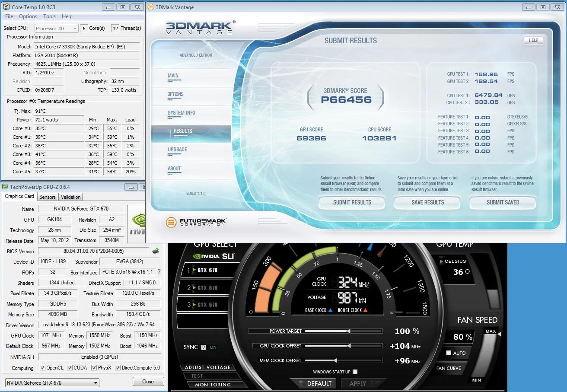The width and height of the screenshot is (567, 392).
Task: Open the Tools menu in Core Temp
Action: 50,16
